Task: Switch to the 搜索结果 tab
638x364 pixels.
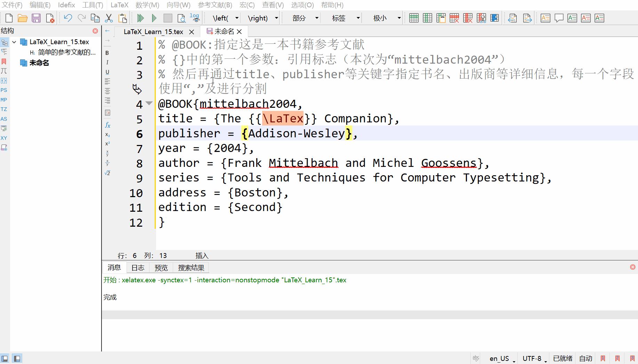Action: [x=191, y=268]
